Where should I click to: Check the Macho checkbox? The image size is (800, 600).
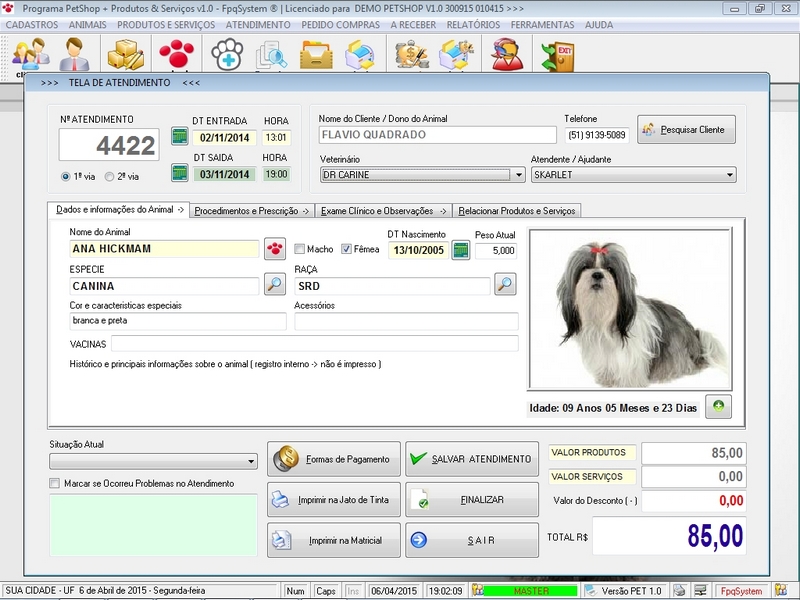coord(300,249)
